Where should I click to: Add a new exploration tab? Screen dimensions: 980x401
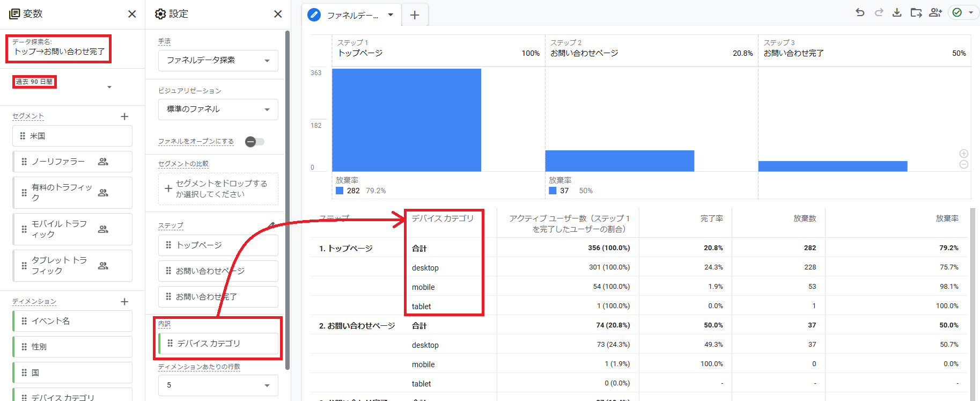pos(415,15)
